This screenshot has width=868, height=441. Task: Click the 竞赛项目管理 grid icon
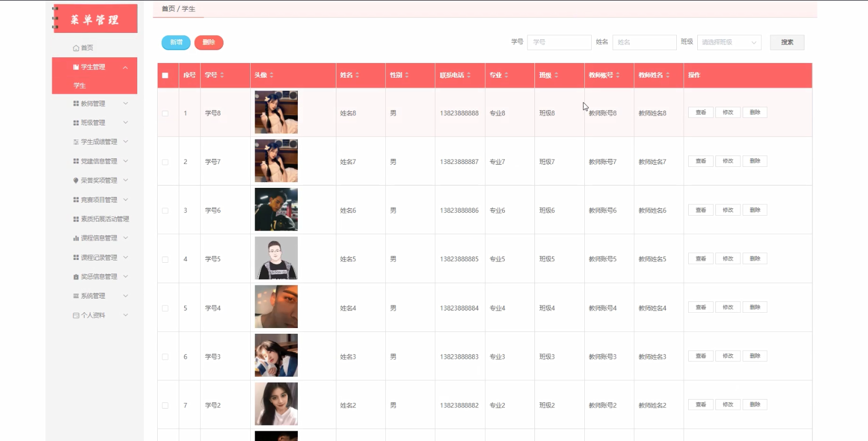pos(76,200)
